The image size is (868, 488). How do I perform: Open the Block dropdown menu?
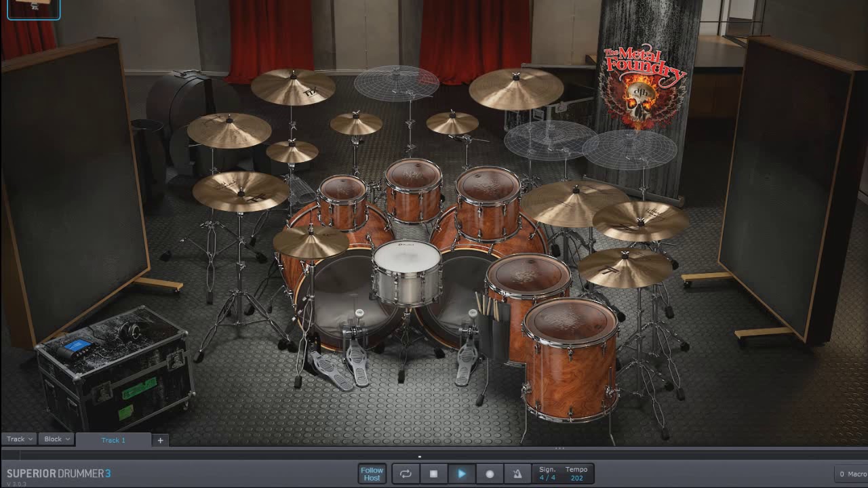pyautogui.click(x=56, y=439)
